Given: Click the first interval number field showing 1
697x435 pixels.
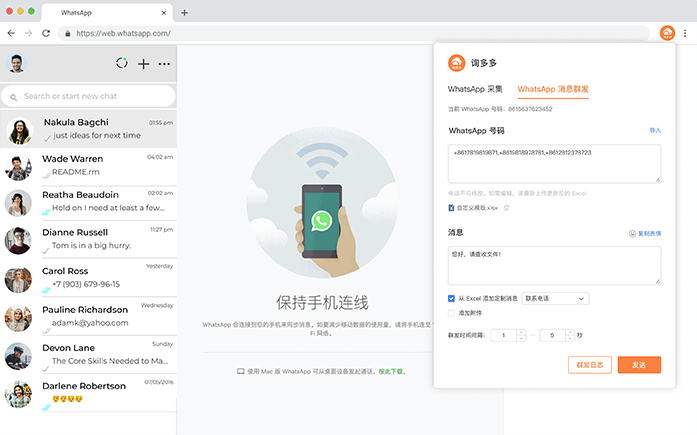Looking at the screenshot, I should [504, 335].
